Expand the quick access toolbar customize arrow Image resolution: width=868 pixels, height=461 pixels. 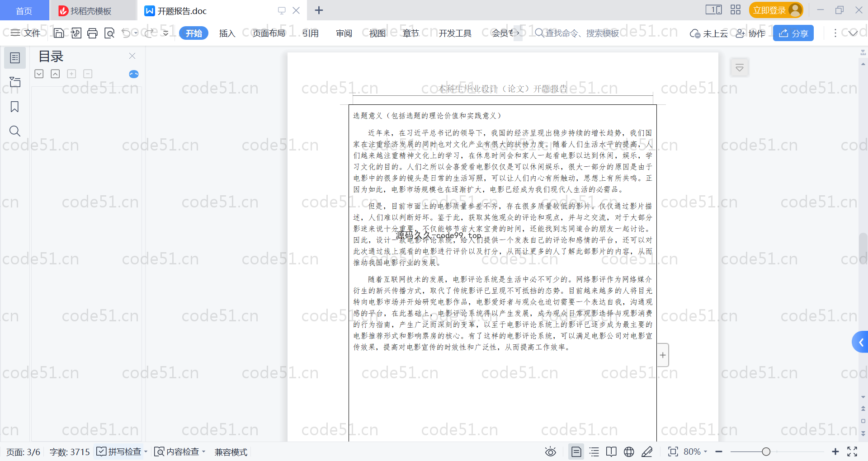coord(166,33)
